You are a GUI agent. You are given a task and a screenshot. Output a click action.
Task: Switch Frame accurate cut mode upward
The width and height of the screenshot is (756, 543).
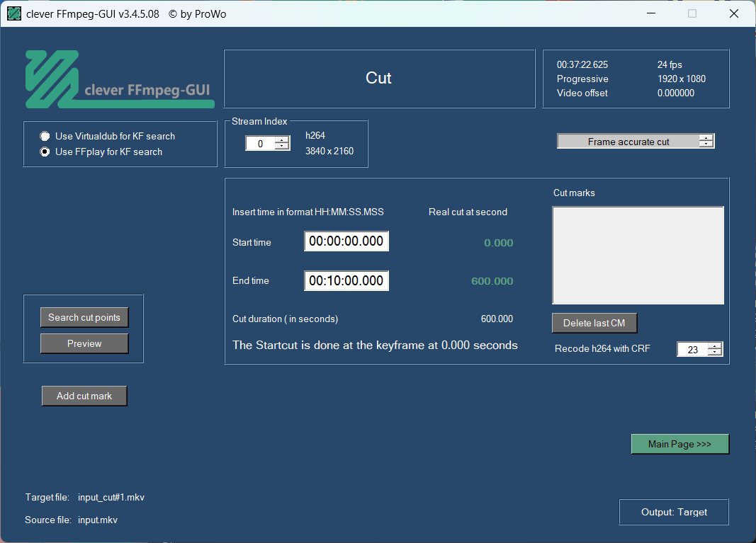point(706,138)
